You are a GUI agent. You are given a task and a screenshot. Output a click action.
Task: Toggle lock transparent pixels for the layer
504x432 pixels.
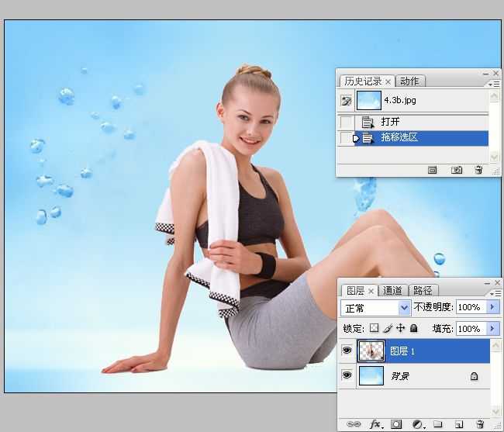[375, 329]
